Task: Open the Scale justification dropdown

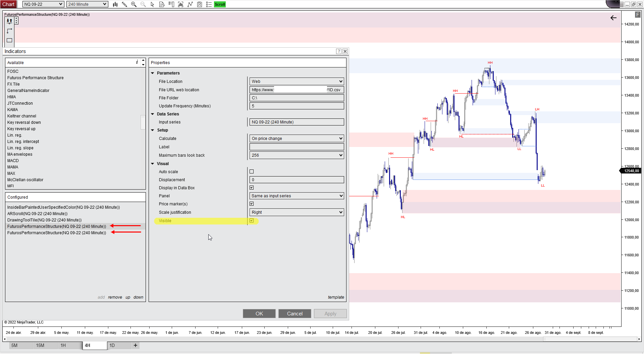Action: click(297, 212)
